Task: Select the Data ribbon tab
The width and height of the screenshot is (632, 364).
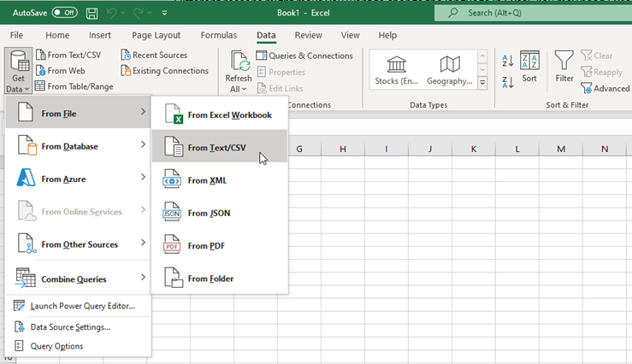Action: (x=267, y=35)
